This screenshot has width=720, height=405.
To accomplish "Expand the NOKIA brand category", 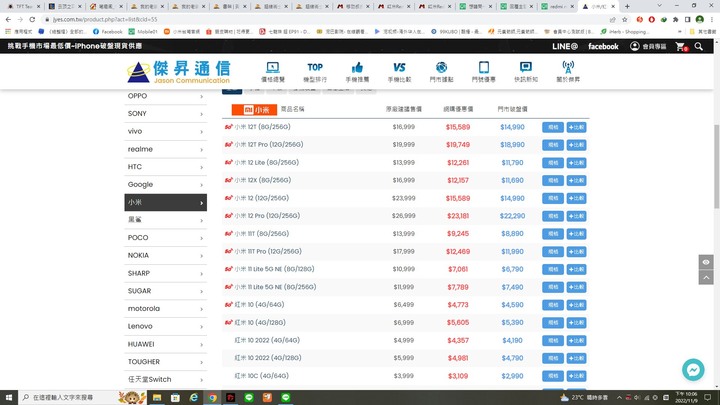I will click(165, 255).
